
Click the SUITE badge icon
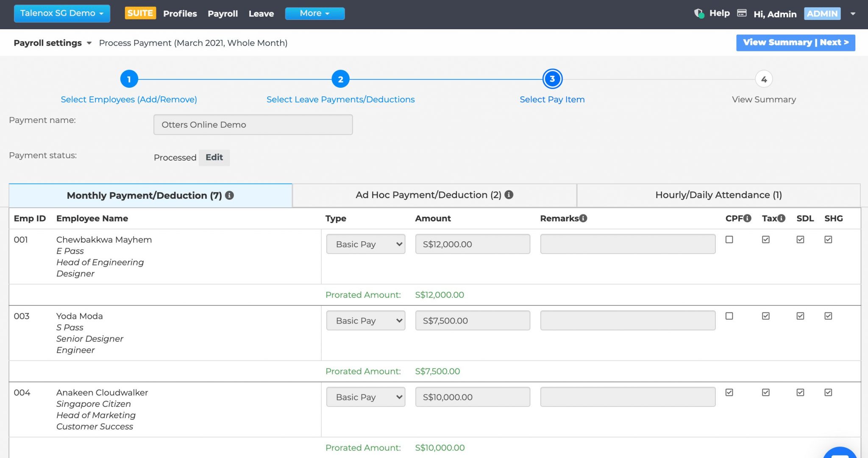click(x=140, y=13)
